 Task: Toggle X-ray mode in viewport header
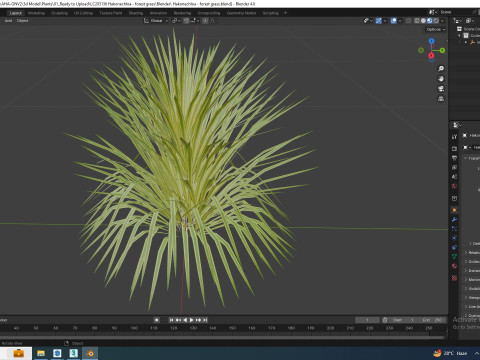(x=408, y=21)
